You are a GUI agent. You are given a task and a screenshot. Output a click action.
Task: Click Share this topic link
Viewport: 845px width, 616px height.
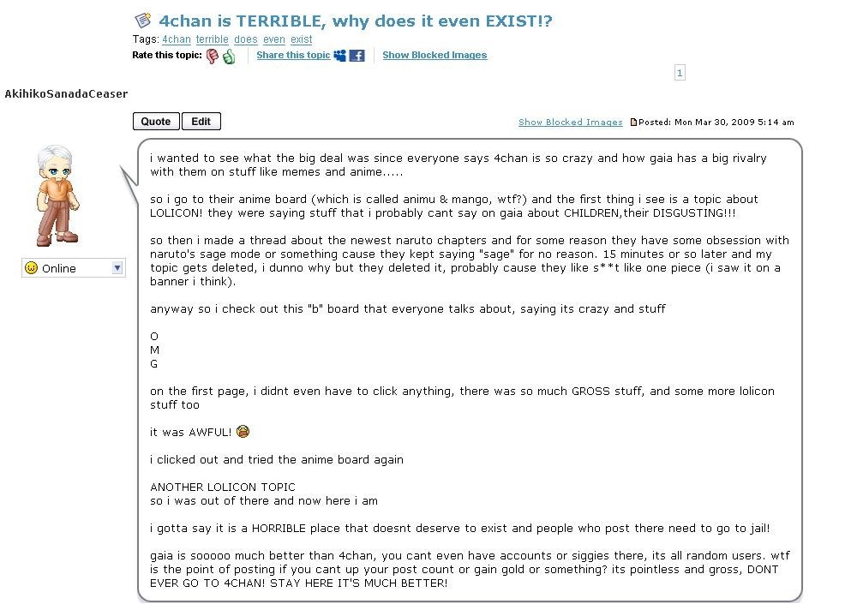[293, 55]
